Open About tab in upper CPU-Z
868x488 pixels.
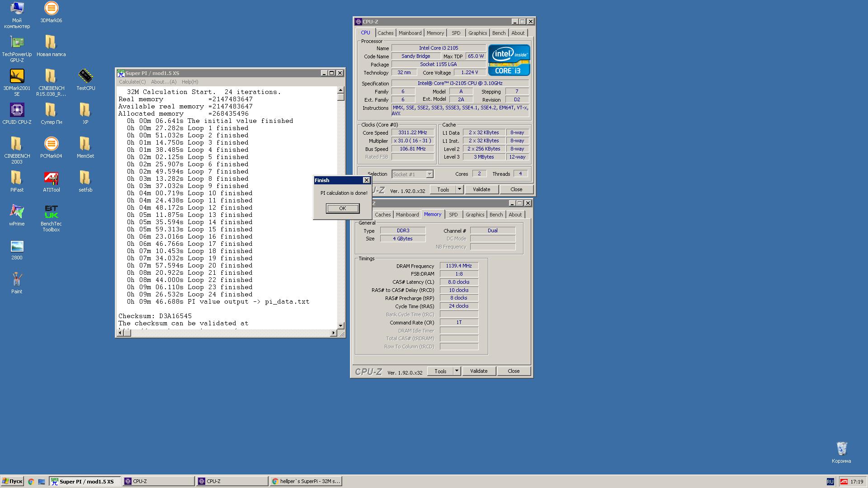click(x=518, y=33)
